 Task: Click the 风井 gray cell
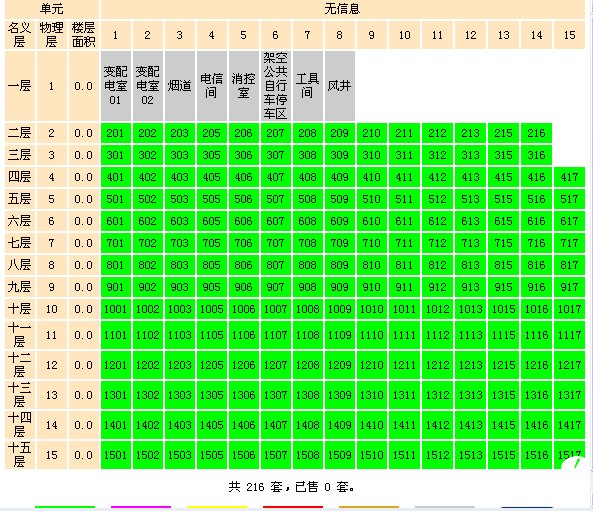[x=339, y=86]
